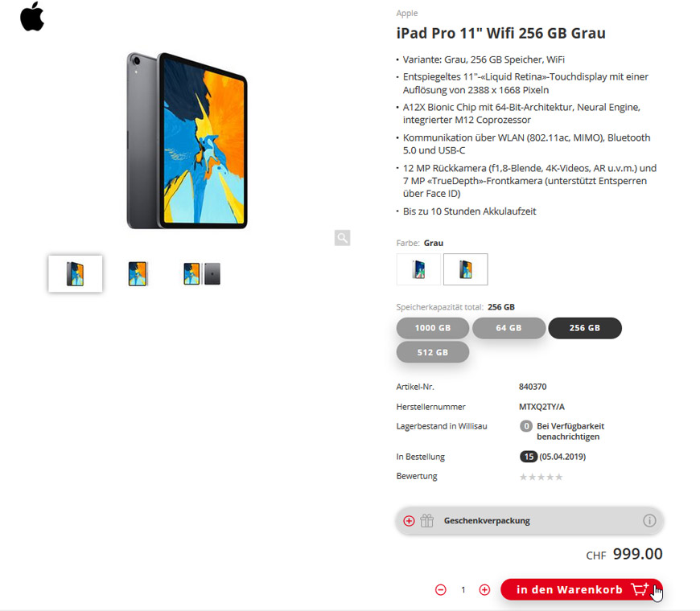Viewport: 700px width, 611px height.
Task: Decrease quantity with minus icon
Action: click(441, 589)
